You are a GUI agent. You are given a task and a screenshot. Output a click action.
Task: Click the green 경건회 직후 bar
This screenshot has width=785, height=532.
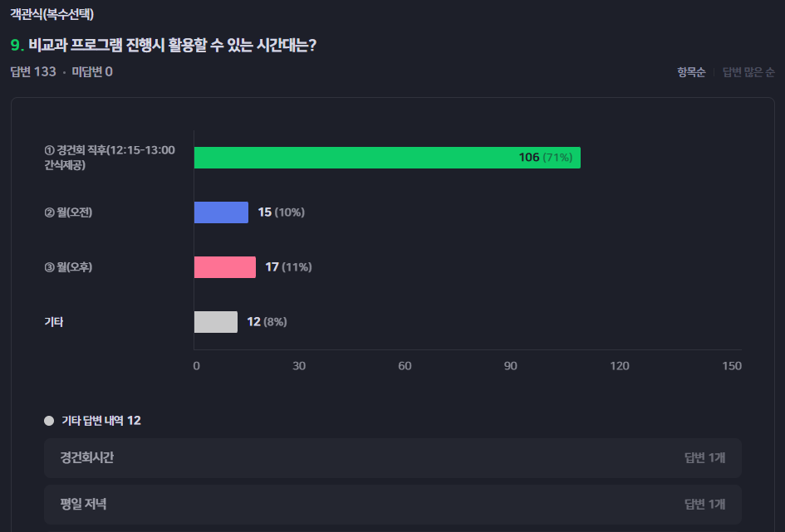point(387,158)
